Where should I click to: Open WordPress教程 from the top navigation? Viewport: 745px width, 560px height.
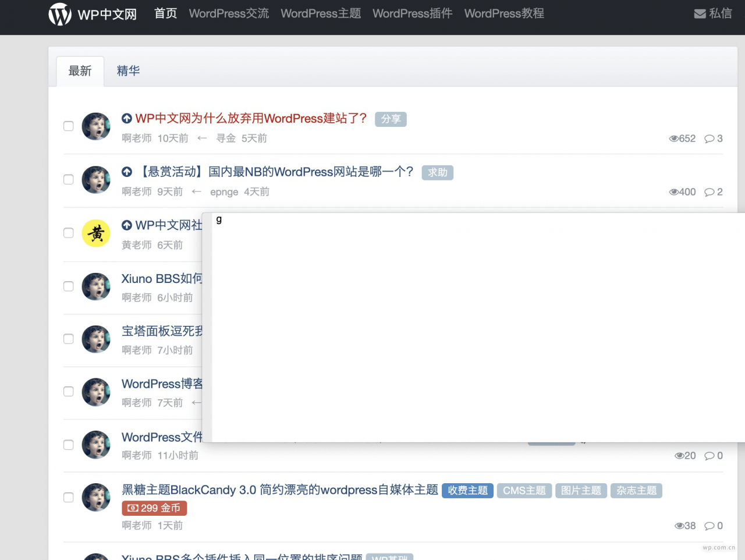coord(504,13)
